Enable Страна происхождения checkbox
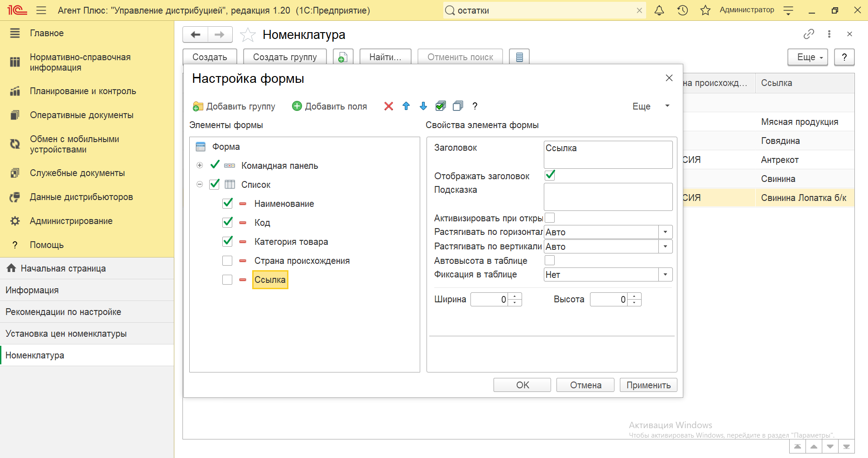 point(227,261)
